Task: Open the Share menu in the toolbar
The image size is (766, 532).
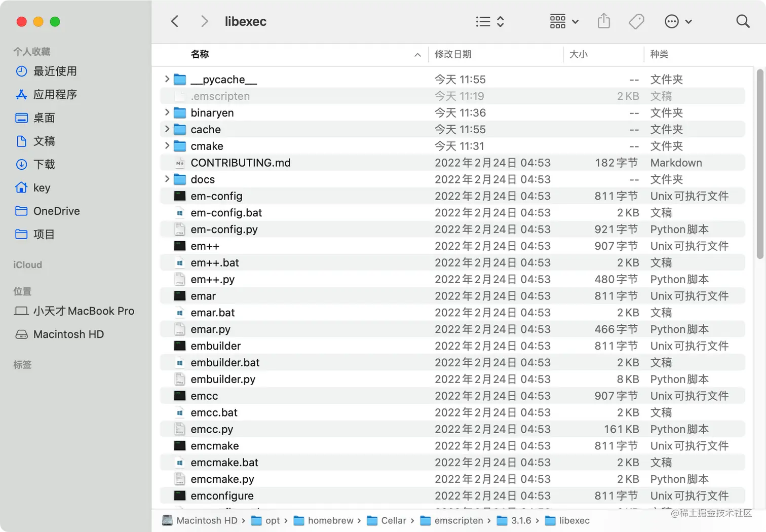Action: click(603, 21)
